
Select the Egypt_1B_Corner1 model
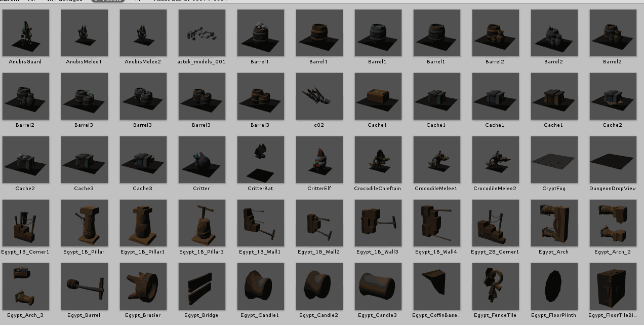coord(26,223)
